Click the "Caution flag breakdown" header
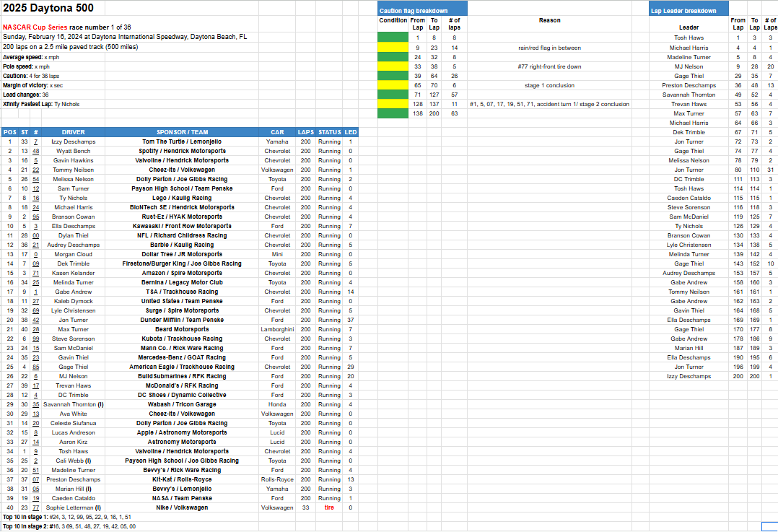The width and height of the screenshot is (778, 532). pyautogui.click(x=422, y=10)
